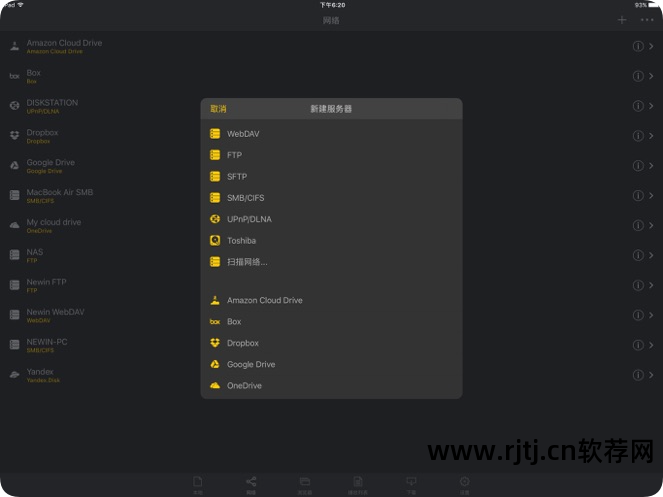Screen dimensions: 663x497
Task: Open the DISKSTATION UPnP/DLNA entry
Action: (x=332, y=106)
